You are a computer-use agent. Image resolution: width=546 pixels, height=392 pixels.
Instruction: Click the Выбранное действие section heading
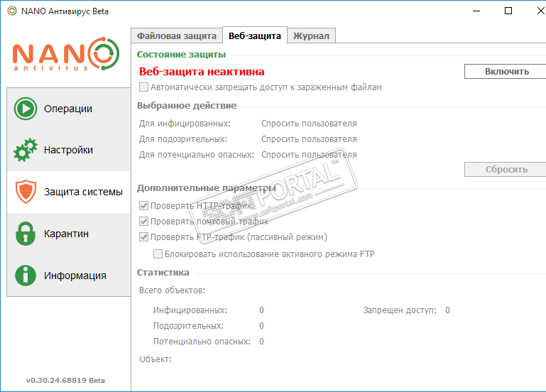click(x=187, y=106)
